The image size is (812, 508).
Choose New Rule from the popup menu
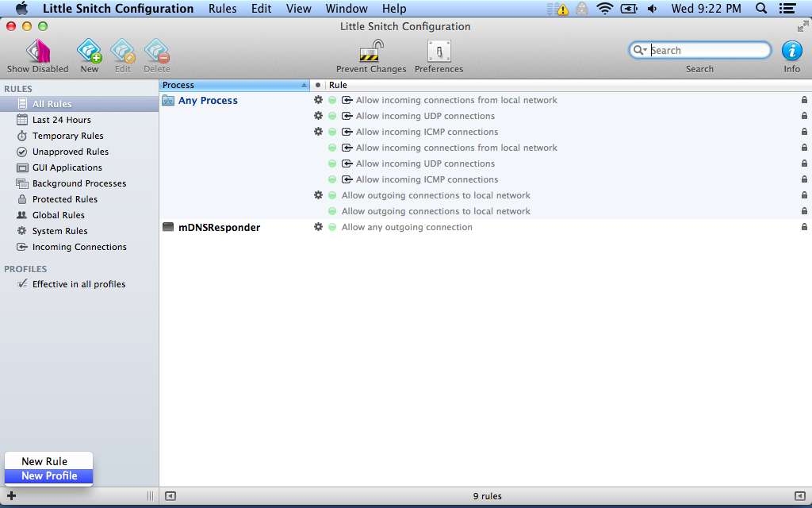(48, 461)
